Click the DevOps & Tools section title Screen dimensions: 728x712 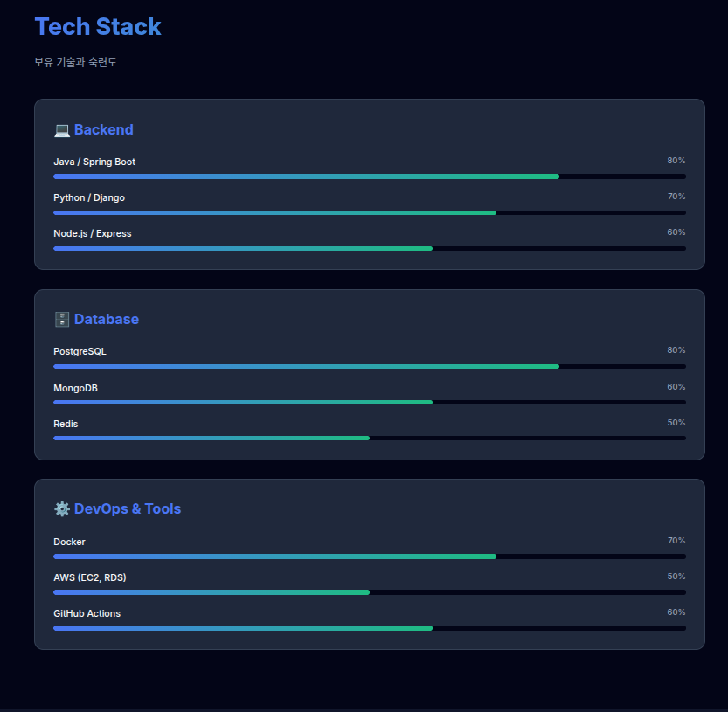click(128, 508)
